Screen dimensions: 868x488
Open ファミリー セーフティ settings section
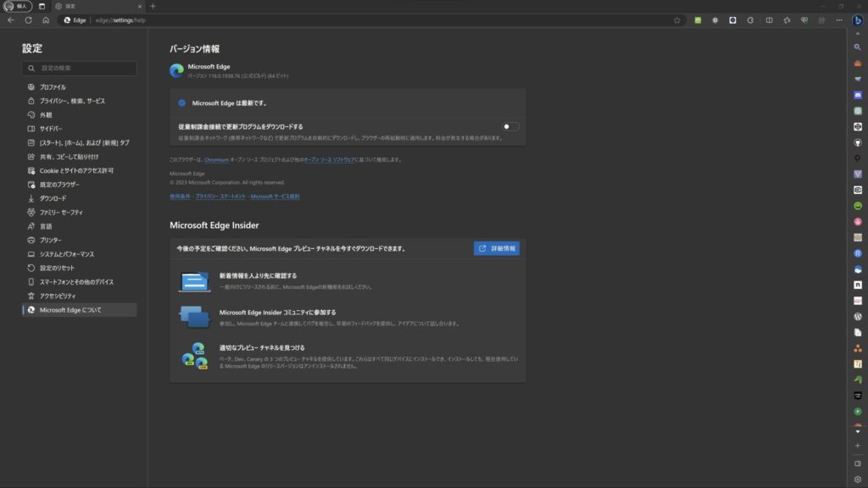79,213
